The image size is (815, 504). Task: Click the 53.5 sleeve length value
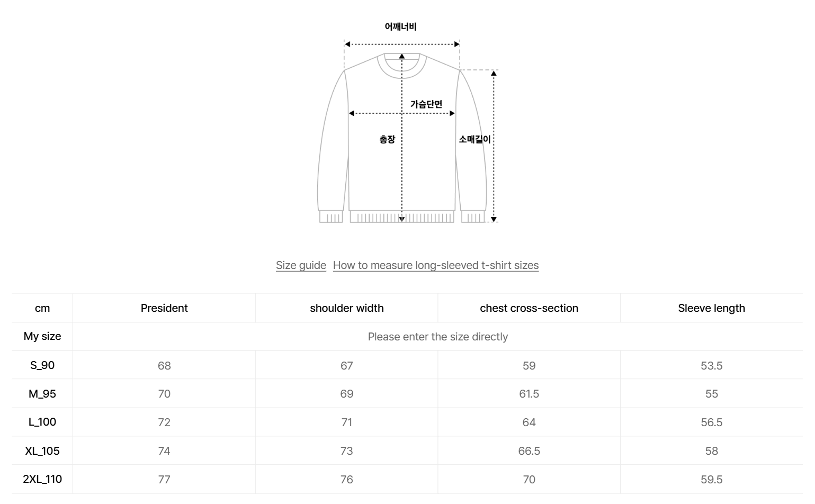[711, 366]
